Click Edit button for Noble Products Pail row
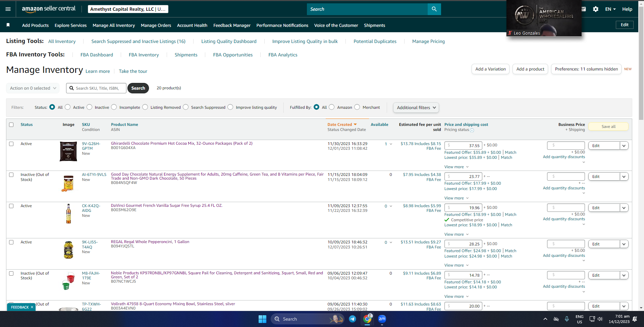This screenshot has width=644, height=327. click(604, 275)
